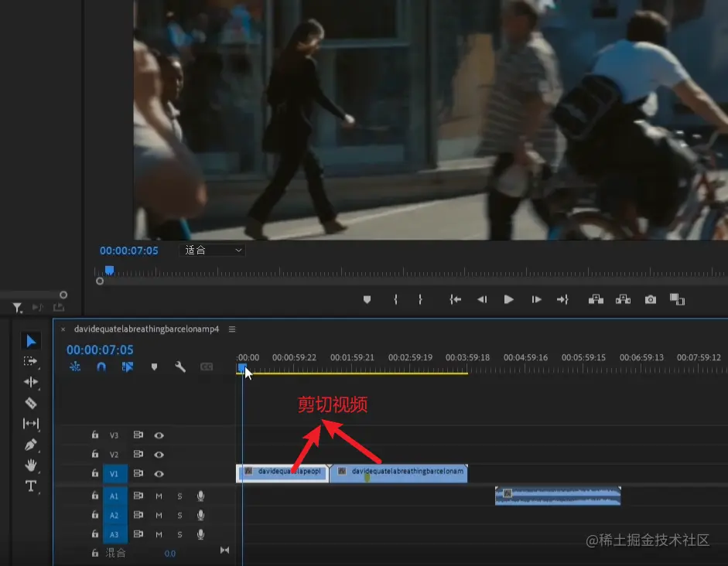Toggle insert sequences as nests icon
This screenshot has height=566, width=728.
pyautogui.click(x=75, y=367)
